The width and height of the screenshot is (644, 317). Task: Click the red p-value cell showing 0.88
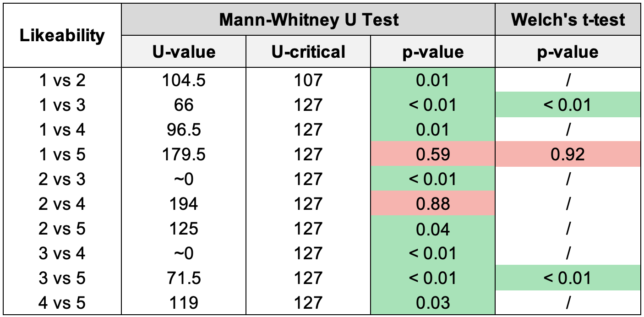(433, 203)
